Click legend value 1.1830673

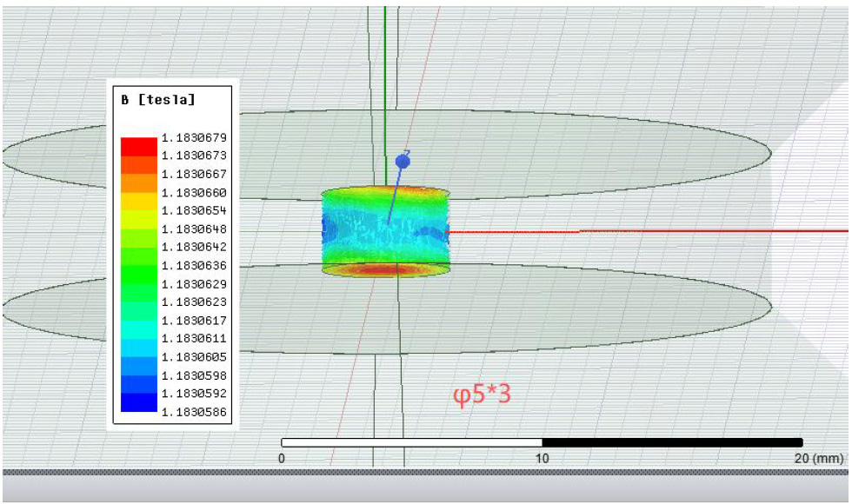point(194,156)
